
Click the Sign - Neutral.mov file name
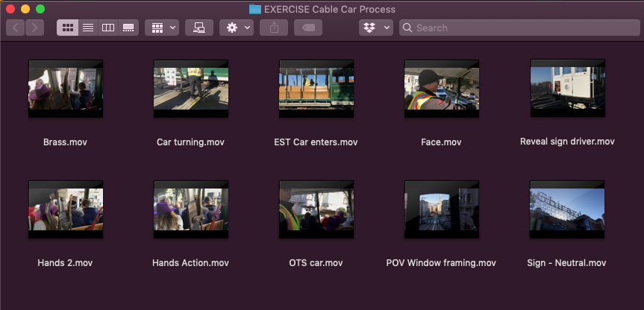pos(567,263)
